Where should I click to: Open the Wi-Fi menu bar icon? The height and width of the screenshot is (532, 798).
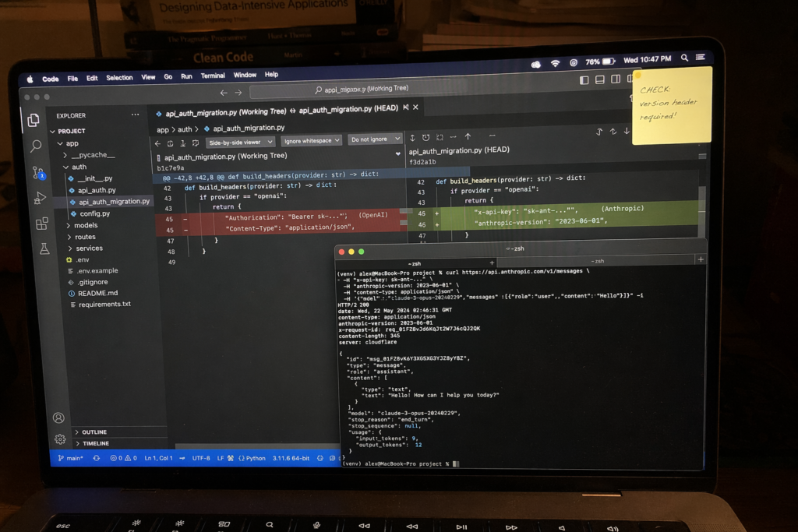coord(555,63)
